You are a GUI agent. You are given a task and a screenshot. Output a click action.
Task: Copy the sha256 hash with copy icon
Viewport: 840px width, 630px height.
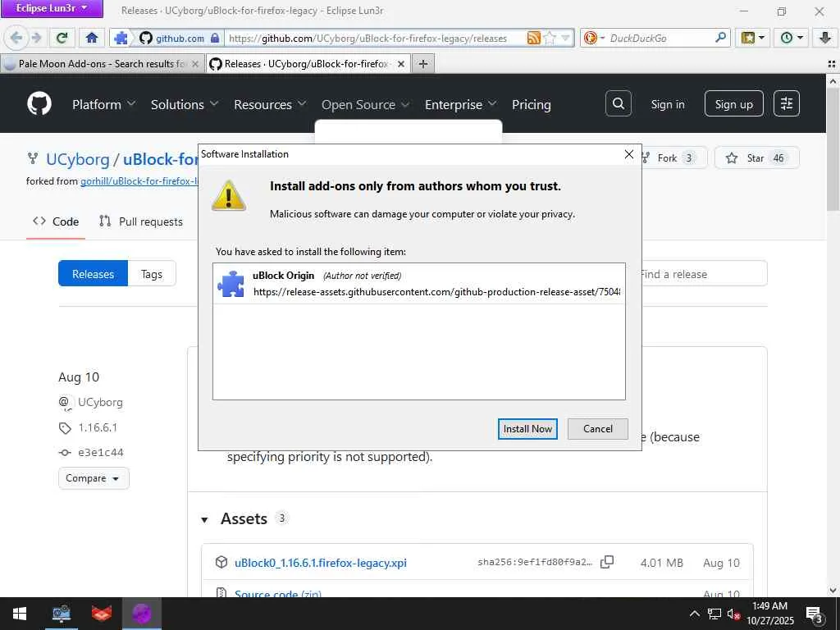coord(607,562)
